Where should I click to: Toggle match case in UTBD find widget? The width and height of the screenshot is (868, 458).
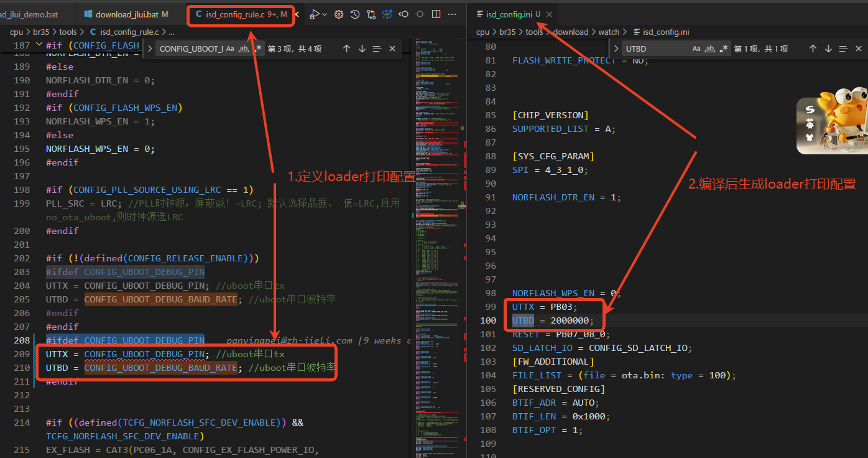tap(696, 49)
